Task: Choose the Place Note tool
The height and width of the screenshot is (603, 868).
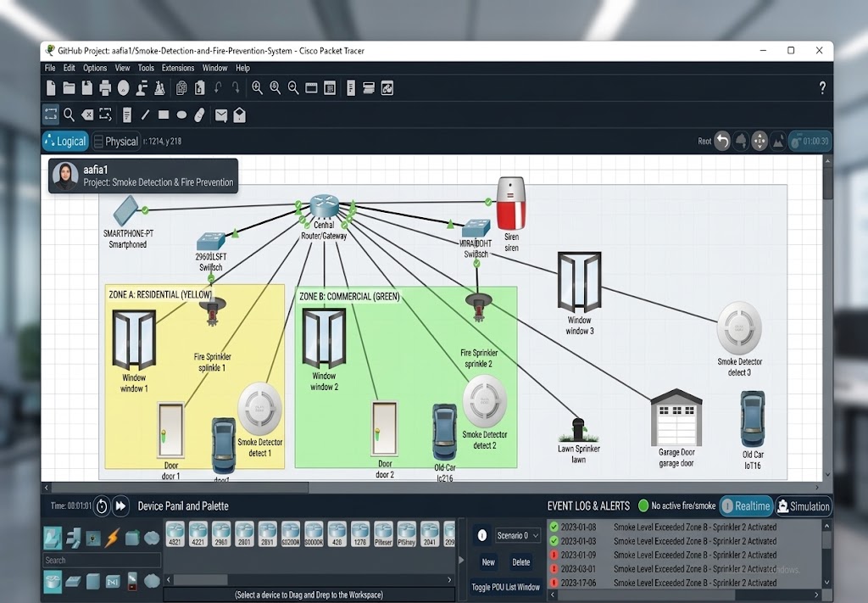Action: click(x=127, y=114)
